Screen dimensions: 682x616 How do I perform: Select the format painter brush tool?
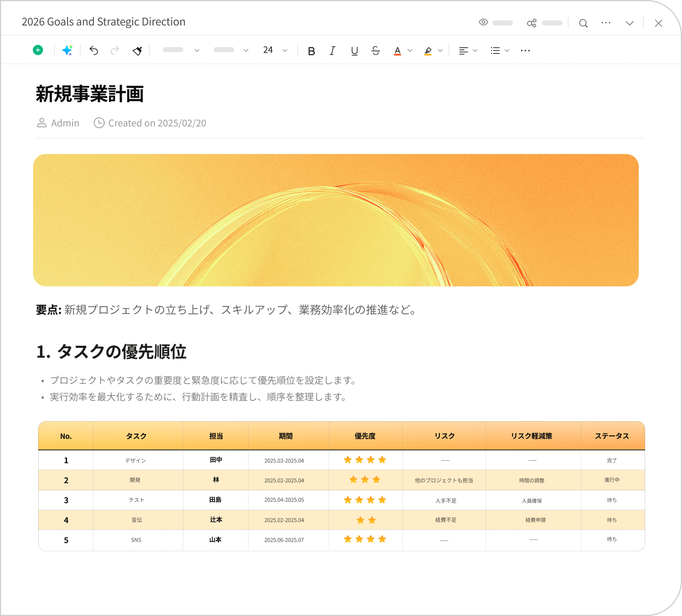[137, 50]
